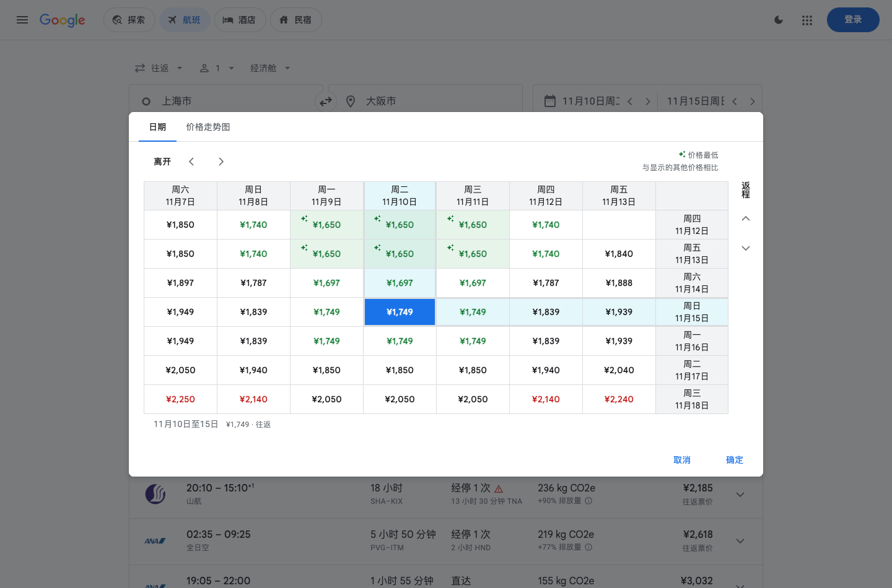Open the Google apps grid
Image resolution: width=892 pixels, height=588 pixels.
pos(807,20)
